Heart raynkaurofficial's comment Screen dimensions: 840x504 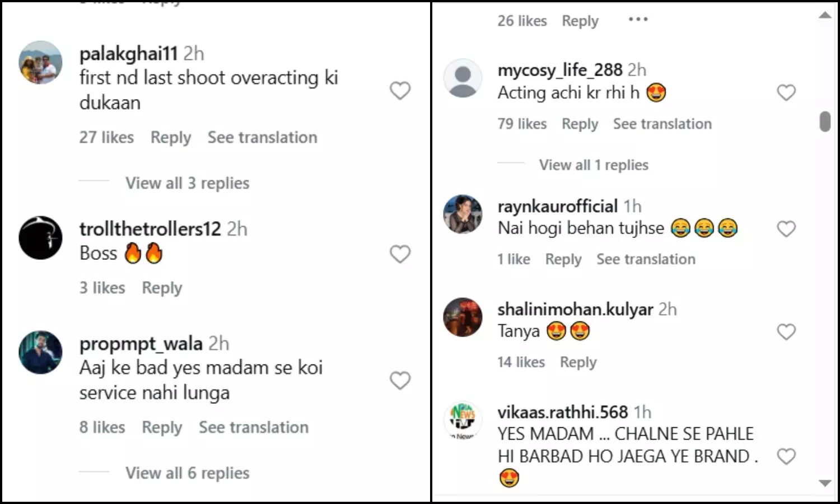[x=786, y=228]
